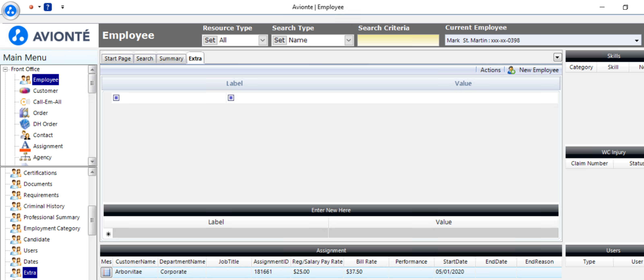Click the Order icon in Front Office
644x280 pixels.
[25, 113]
